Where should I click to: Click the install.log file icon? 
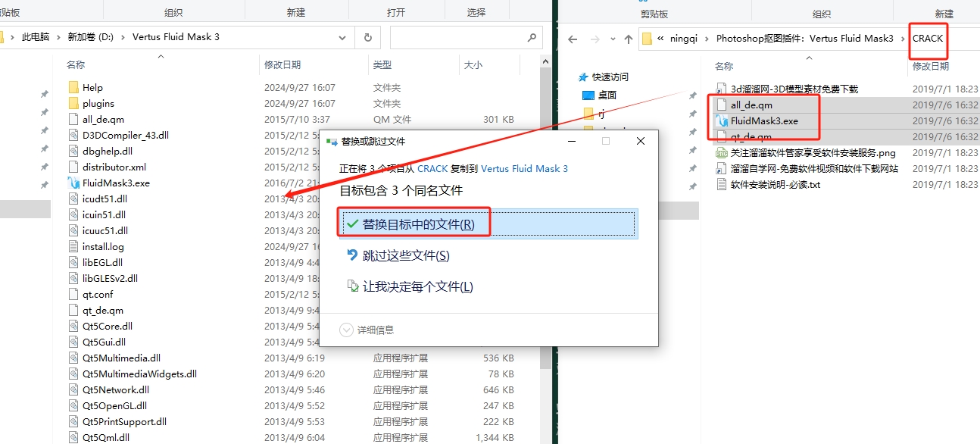[73, 246]
